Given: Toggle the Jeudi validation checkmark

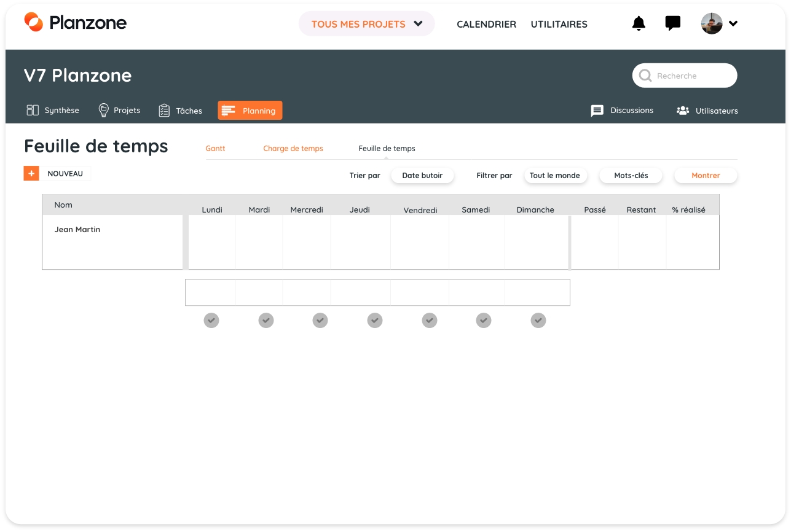Looking at the screenshot, I should [x=375, y=321].
